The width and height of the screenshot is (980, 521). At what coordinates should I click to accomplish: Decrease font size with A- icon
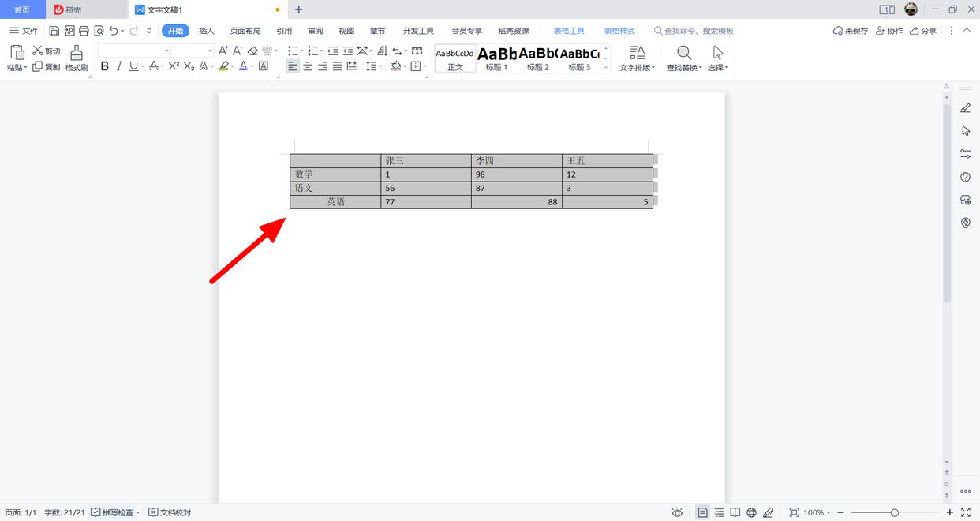point(238,51)
